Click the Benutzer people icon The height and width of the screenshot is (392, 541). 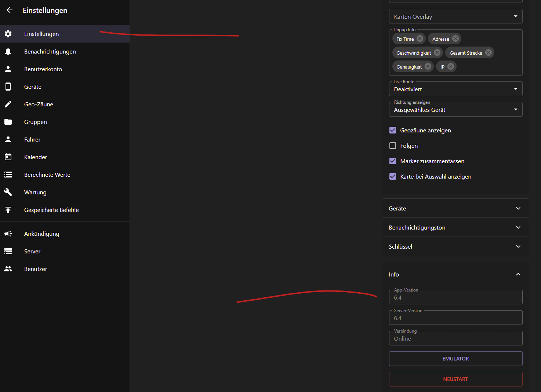pos(8,269)
